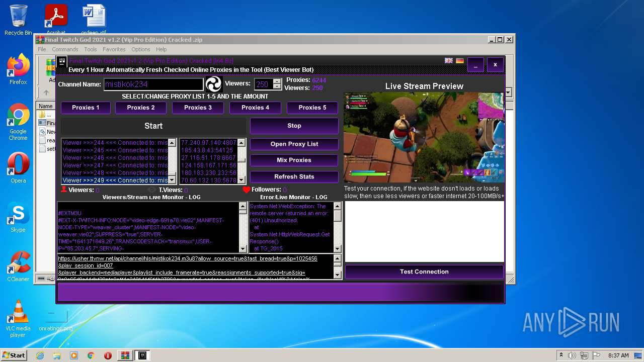This screenshot has width=644, height=362.
Task: Open Acrobat desktop shortcut
Action: [56, 20]
